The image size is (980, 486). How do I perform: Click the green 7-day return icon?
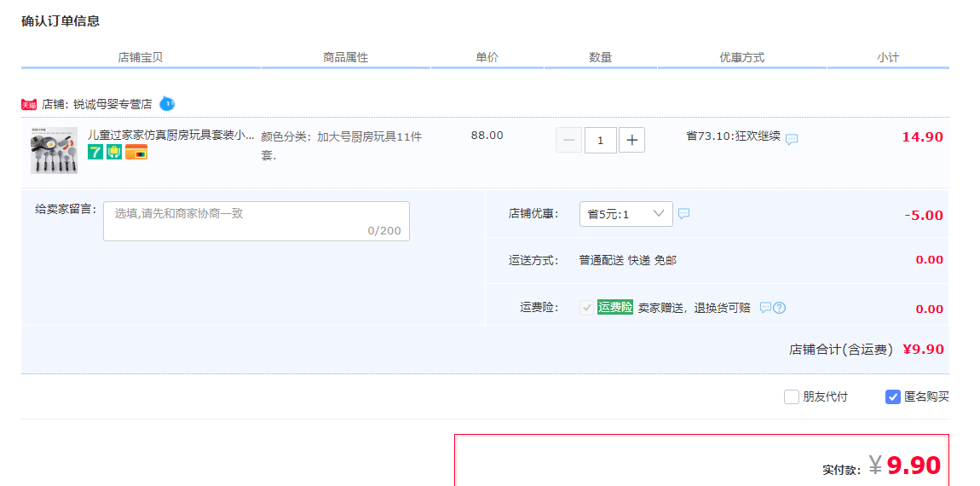click(x=95, y=152)
